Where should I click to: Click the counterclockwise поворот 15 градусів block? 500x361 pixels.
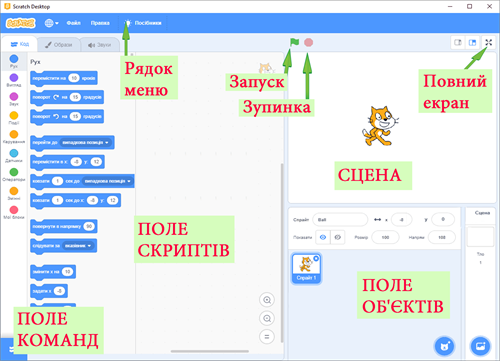pyautogui.click(x=67, y=117)
